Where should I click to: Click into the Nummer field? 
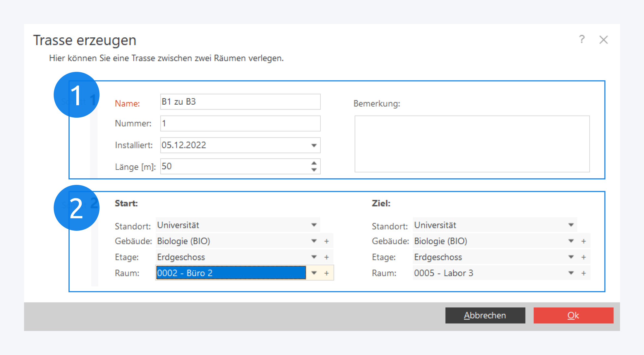click(240, 123)
